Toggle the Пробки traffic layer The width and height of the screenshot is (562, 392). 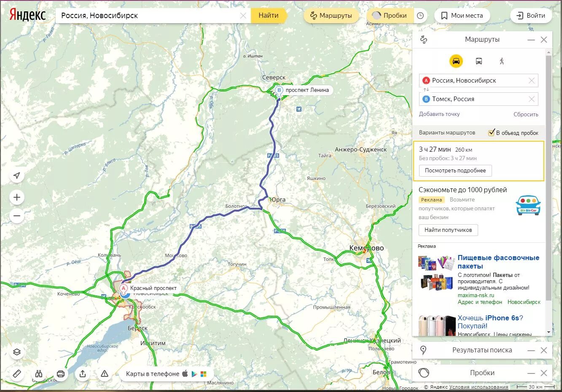390,16
